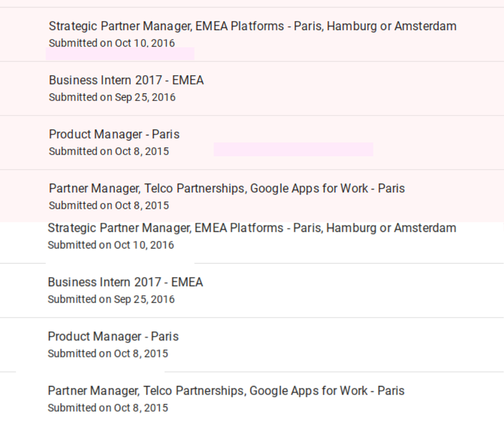
Task: Click Submitted on Oct 10, 2016 in pink section
Action: (112, 43)
